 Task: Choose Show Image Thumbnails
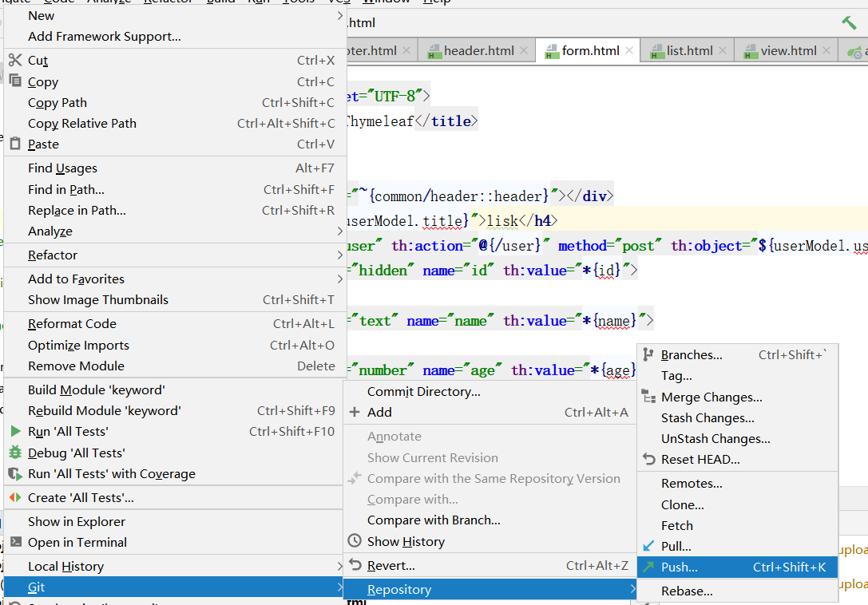point(174,299)
